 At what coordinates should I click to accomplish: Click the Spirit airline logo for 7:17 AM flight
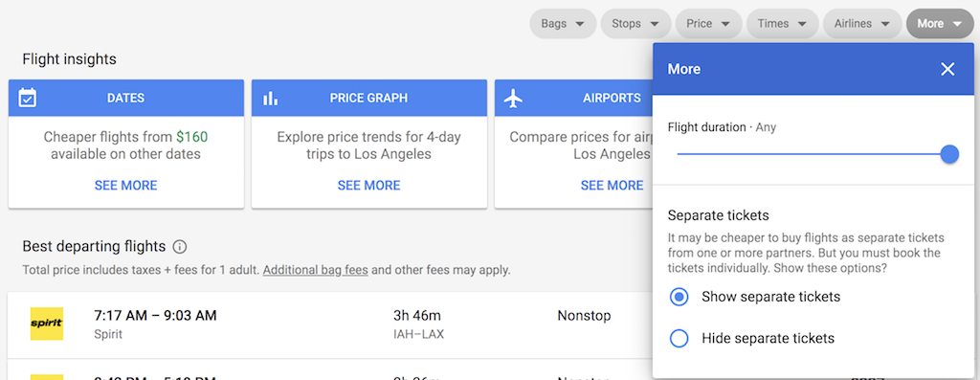coord(47,324)
